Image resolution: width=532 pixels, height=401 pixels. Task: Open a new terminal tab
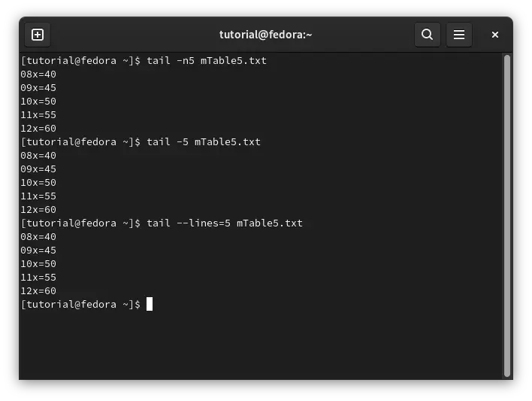click(38, 35)
